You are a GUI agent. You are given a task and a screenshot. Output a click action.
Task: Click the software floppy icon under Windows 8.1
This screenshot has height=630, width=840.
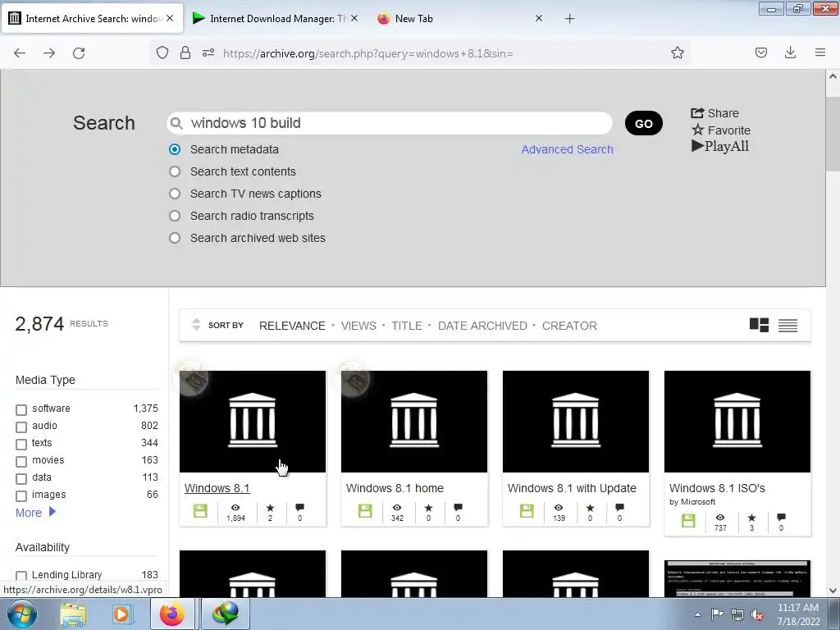pyautogui.click(x=200, y=511)
